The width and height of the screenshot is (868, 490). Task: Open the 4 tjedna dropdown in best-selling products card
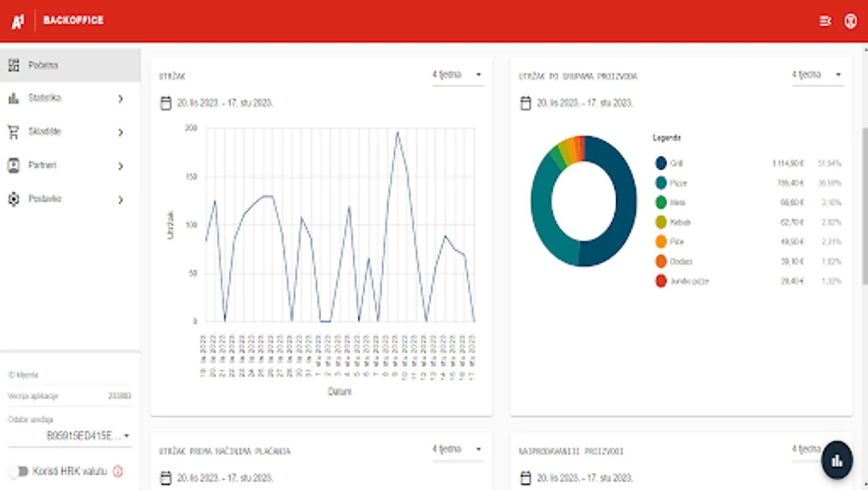click(806, 450)
